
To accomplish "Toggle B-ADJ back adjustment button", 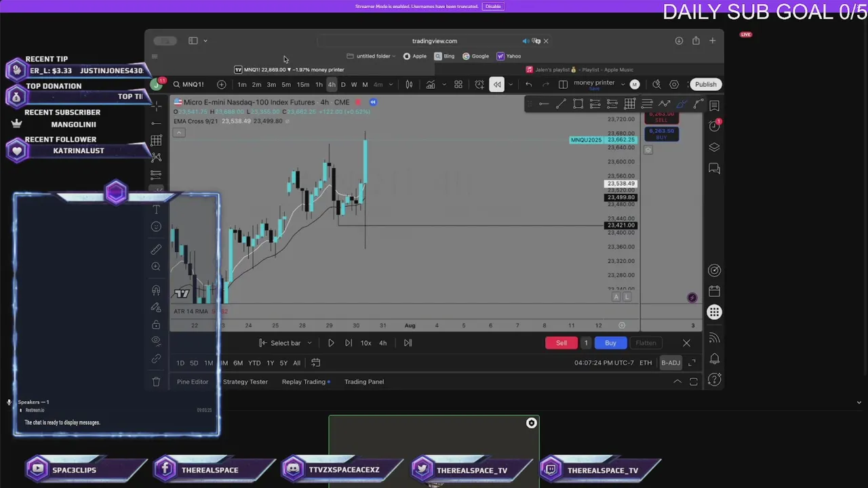I will tap(671, 363).
